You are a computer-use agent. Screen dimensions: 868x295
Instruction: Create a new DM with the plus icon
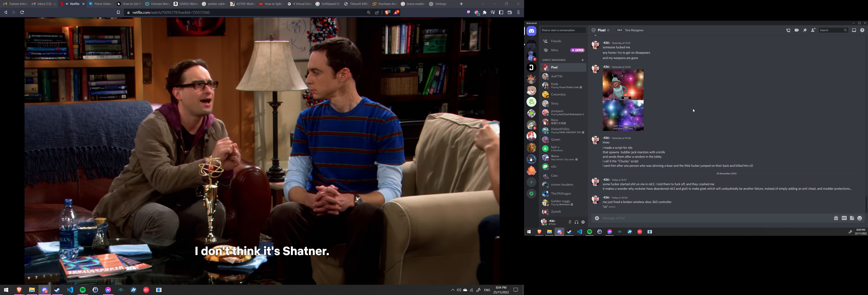582,60
